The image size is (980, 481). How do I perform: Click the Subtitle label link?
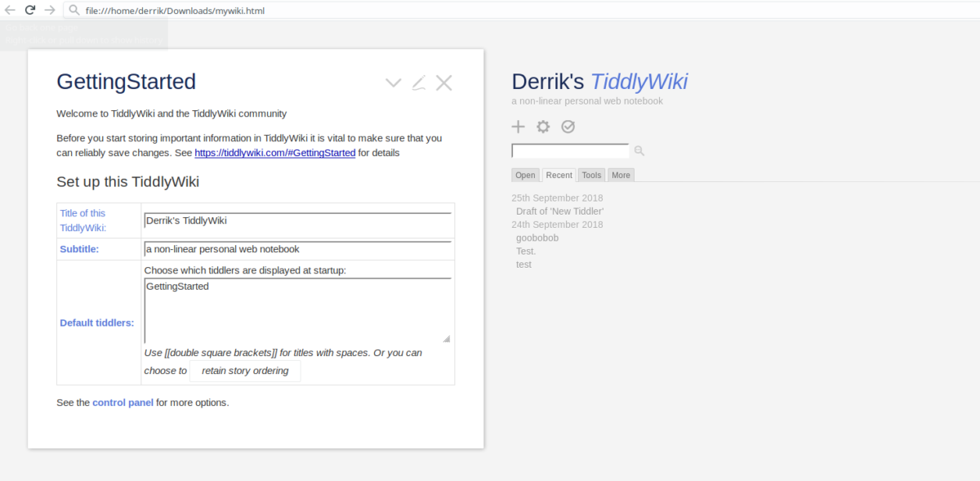coord(79,249)
